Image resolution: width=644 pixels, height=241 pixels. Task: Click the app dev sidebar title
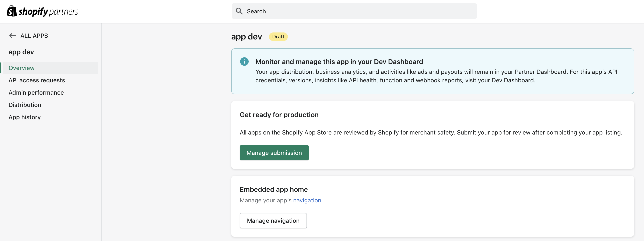(21, 52)
